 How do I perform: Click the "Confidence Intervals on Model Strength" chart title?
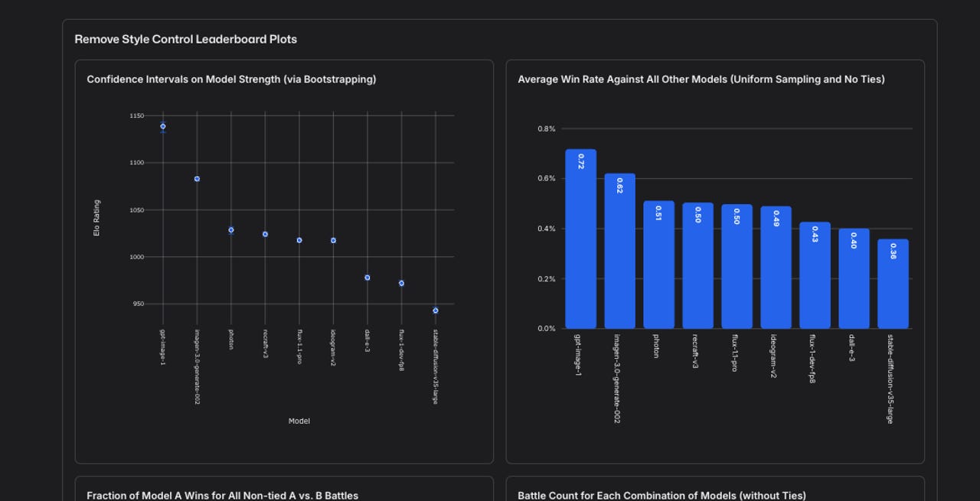[231, 80]
